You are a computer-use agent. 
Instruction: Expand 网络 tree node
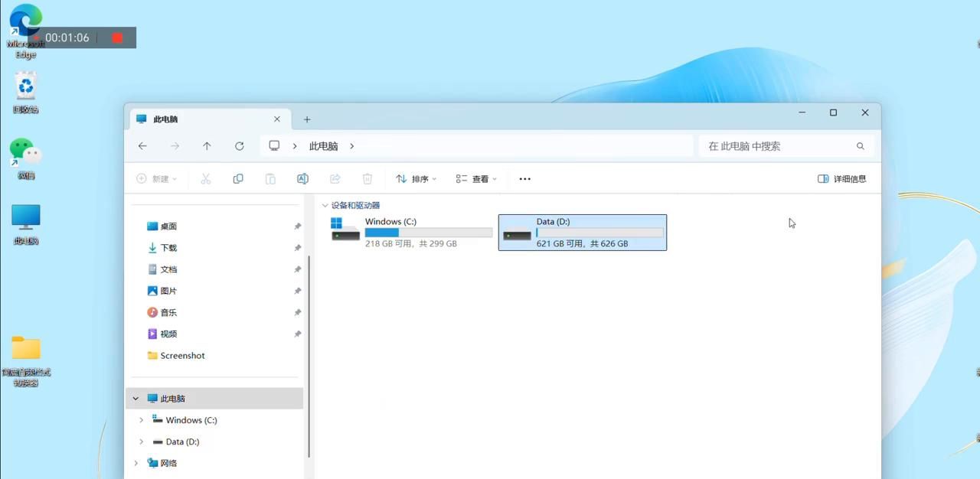pos(136,463)
